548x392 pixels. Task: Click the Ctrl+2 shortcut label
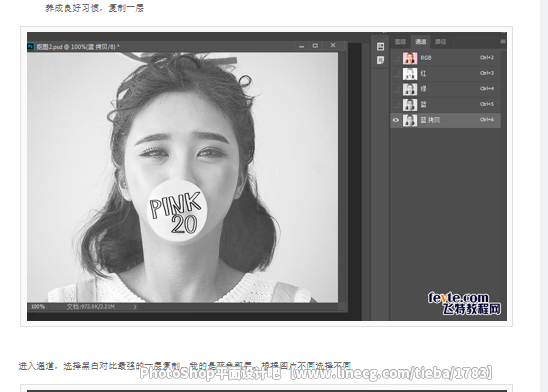tap(487, 57)
